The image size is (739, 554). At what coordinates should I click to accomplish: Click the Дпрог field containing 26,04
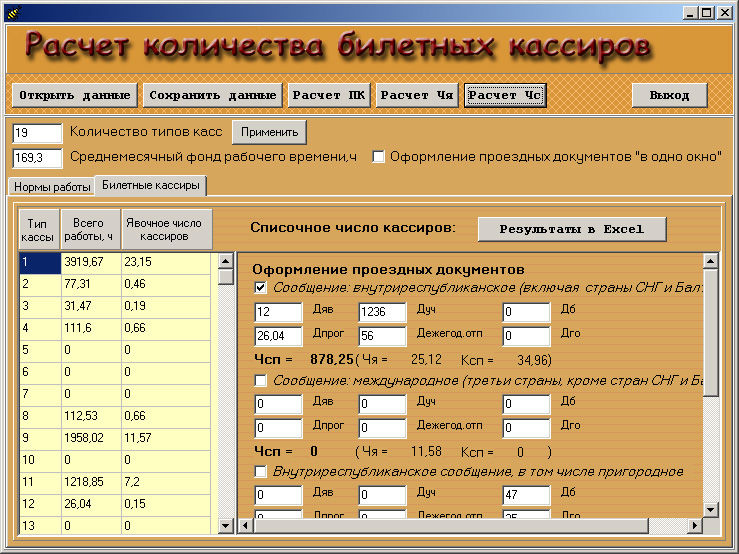(x=279, y=336)
